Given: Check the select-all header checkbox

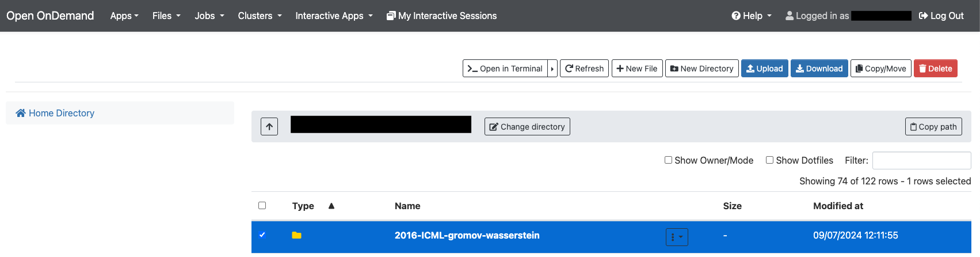Looking at the screenshot, I should coord(262,206).
